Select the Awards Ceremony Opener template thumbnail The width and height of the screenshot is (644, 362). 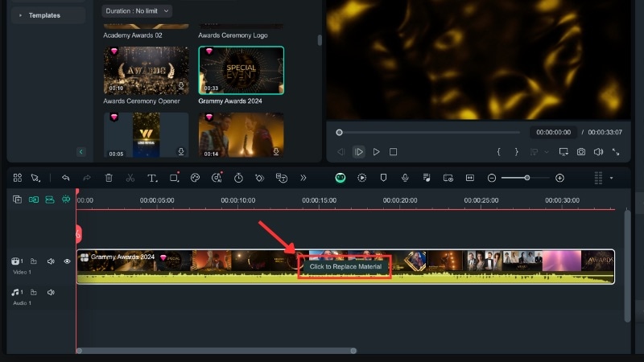(x=146, y=71)
